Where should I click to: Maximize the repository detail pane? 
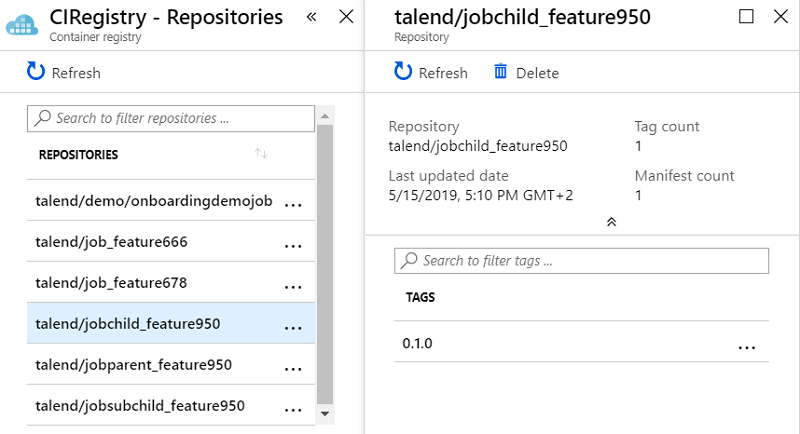coord(745,17)
